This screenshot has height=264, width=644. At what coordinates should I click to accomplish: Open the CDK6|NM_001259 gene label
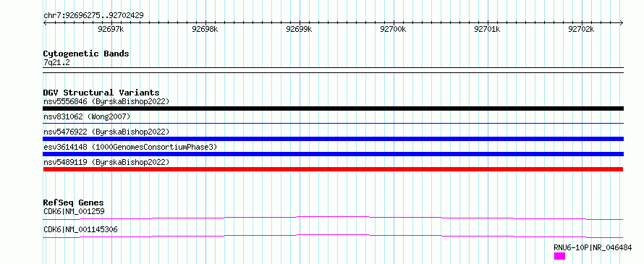click(74, 212)
